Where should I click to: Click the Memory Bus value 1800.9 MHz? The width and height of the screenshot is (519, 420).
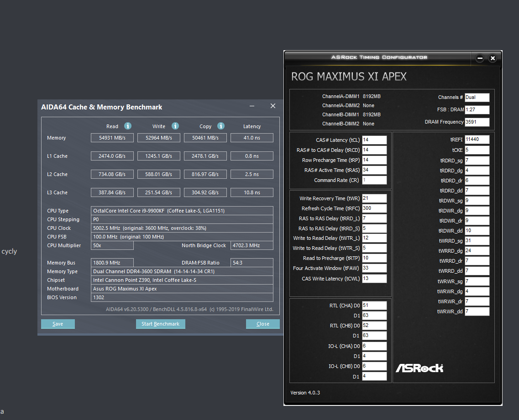pyautogui.click(x=112, y=263)
